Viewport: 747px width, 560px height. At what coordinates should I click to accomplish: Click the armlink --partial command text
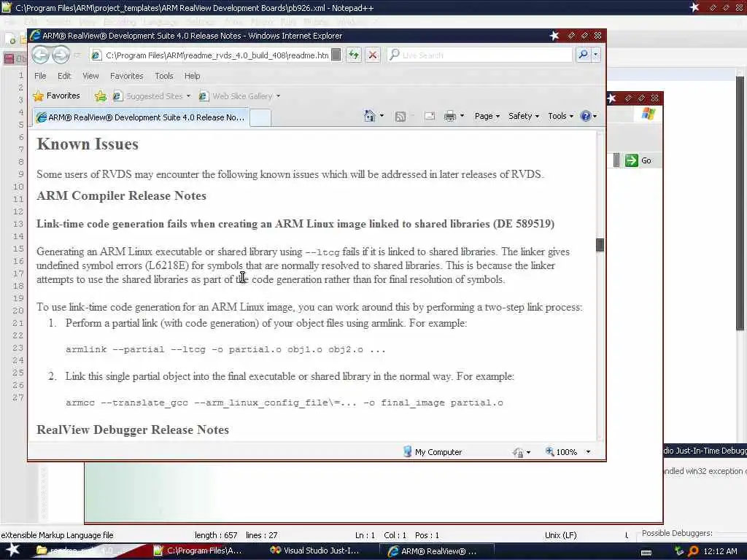pos(226,349)
